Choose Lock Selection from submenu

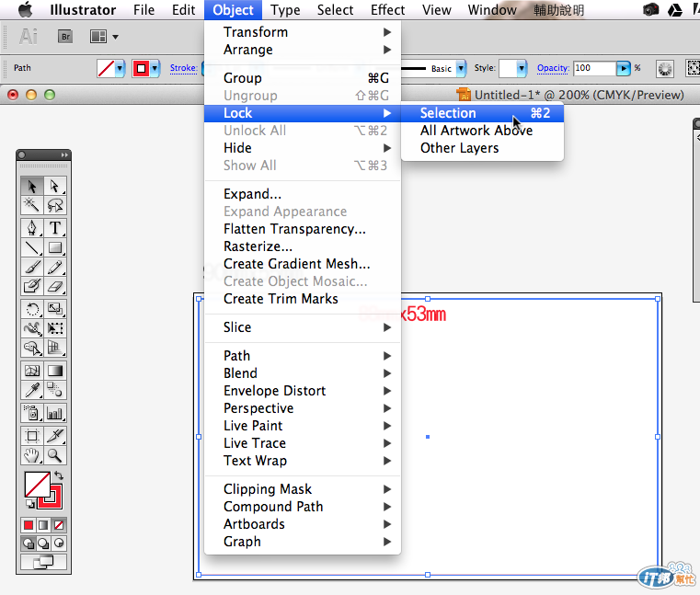482,113
